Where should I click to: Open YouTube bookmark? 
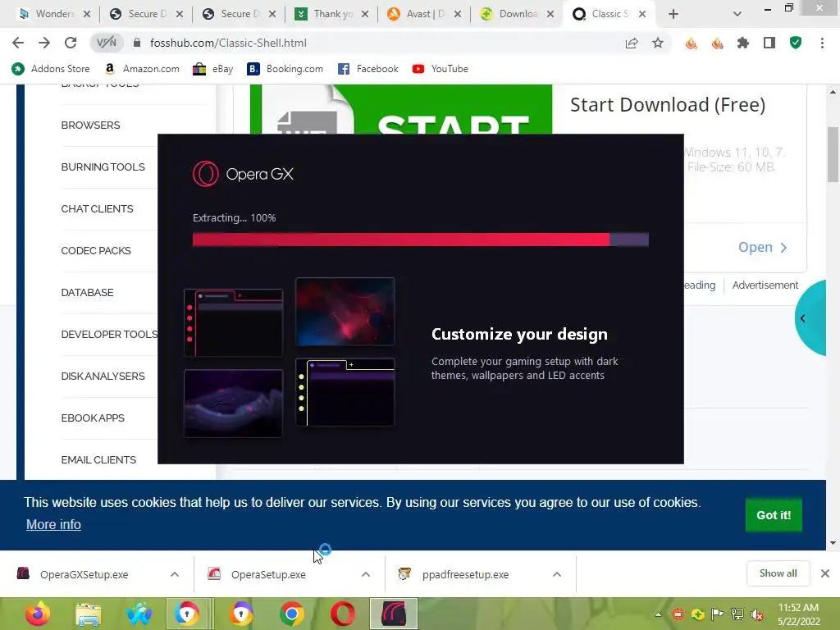point(441,69)
